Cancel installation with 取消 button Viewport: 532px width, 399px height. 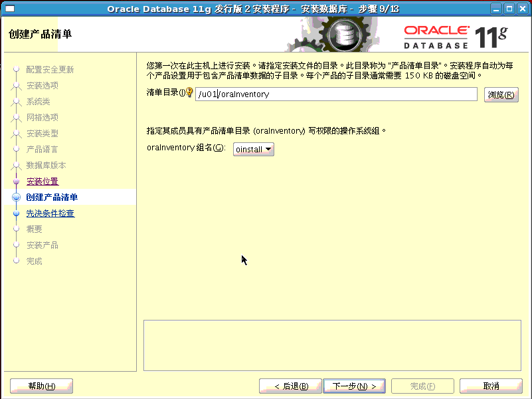(491, 386)
